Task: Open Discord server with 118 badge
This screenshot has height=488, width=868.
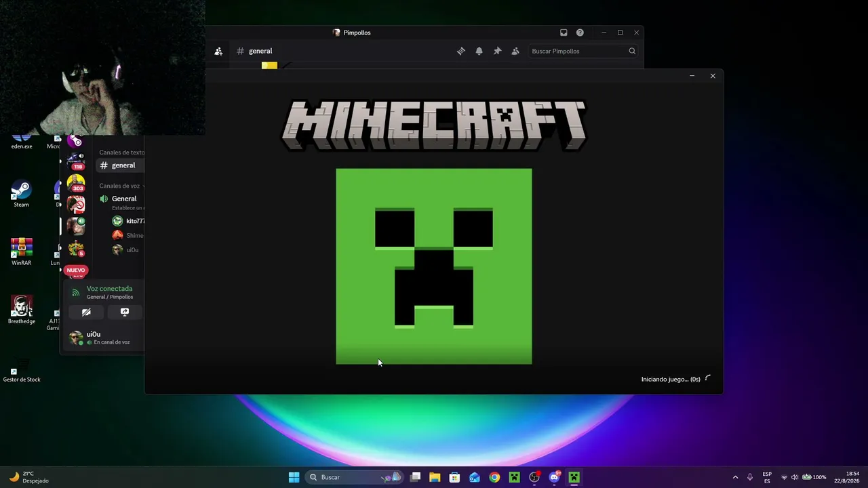Action: [76, 161]
